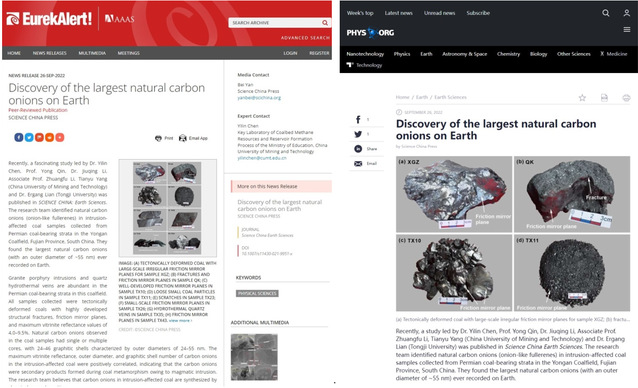Click Subscribe on Phys.org

tap(478, 13)
